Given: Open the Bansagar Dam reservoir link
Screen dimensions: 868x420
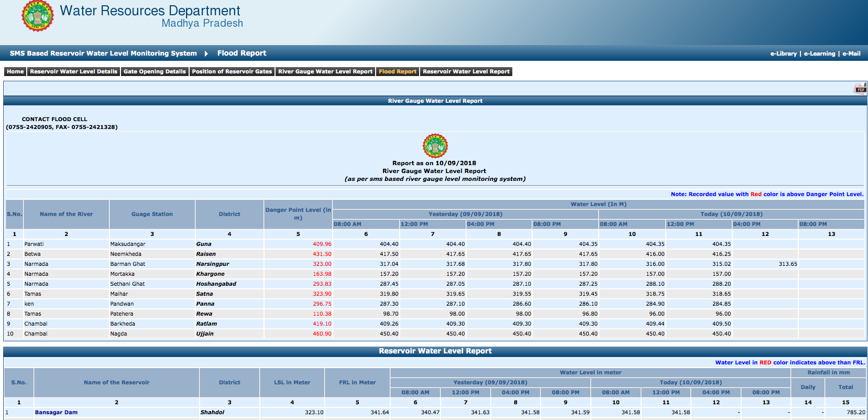Looking at the screenshot, I should click(x=56, y=413).
